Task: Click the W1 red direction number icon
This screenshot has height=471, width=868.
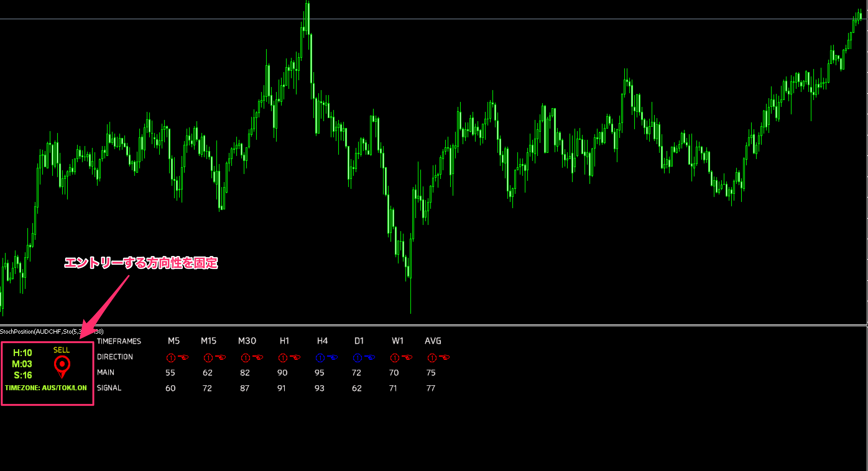Action: [395, 358]
